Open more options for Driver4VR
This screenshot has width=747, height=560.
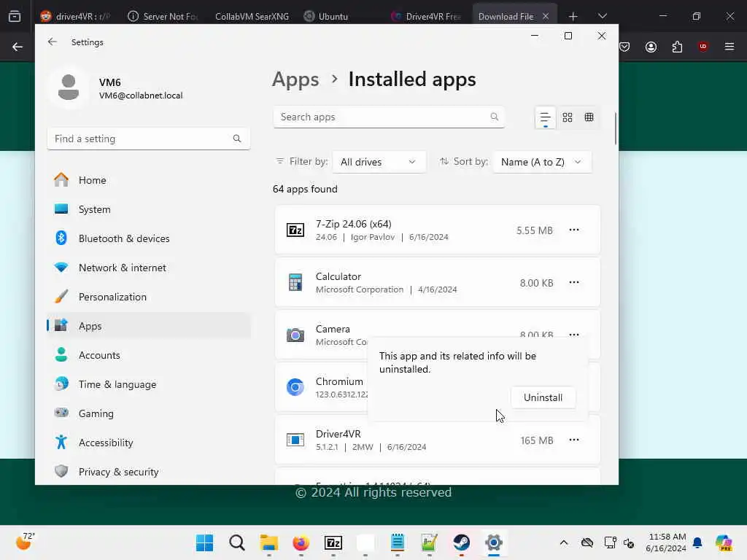pyautogui.click(x=574, y=440)
